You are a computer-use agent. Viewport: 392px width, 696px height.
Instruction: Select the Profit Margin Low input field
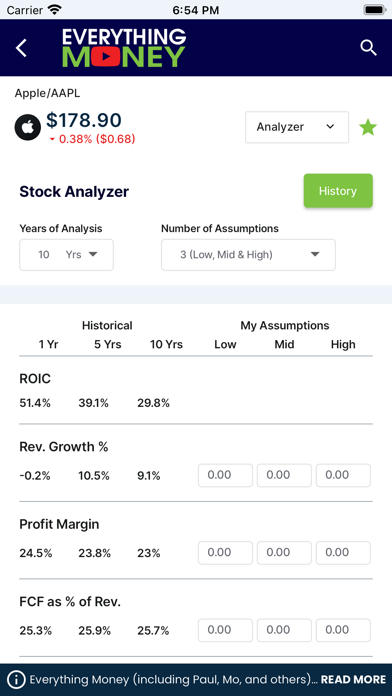tap(226, 553)
